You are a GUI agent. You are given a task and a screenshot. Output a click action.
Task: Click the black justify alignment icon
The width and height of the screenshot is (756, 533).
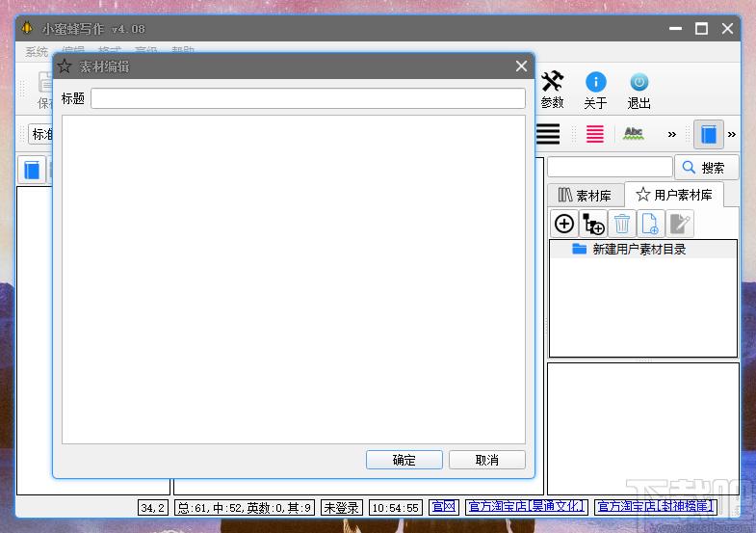coord(548,134)
